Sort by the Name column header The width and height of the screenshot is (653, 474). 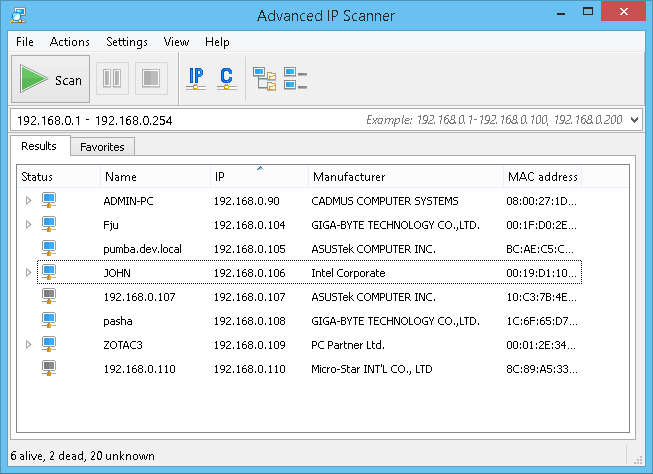[155, 177]
